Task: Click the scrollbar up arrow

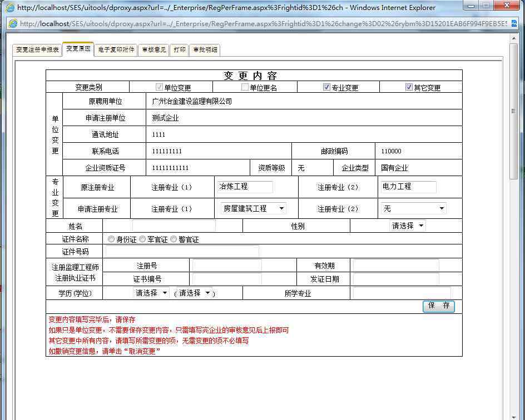Action: 514,39
